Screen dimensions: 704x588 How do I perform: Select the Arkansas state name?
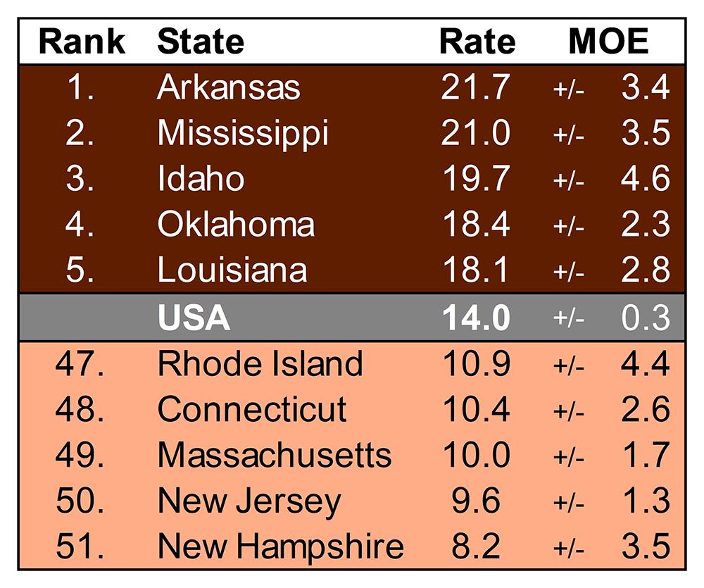pyautogui.click(x=229, y=88)
